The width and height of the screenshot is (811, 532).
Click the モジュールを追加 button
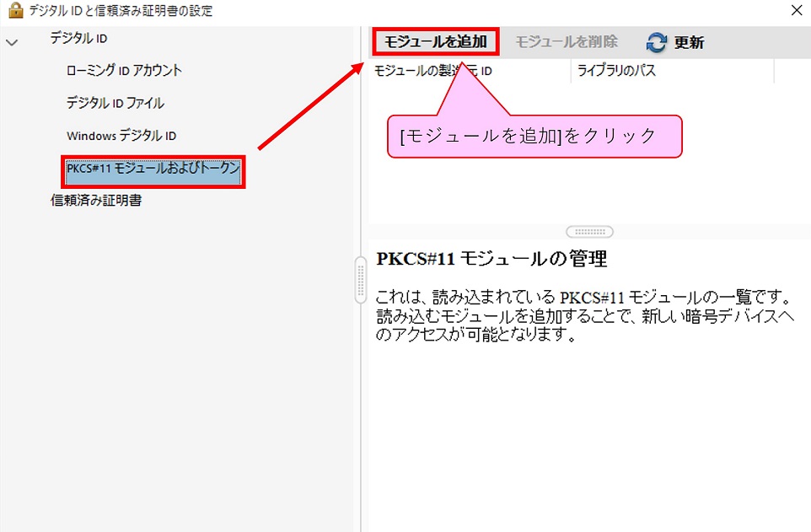tap(435, 41)
